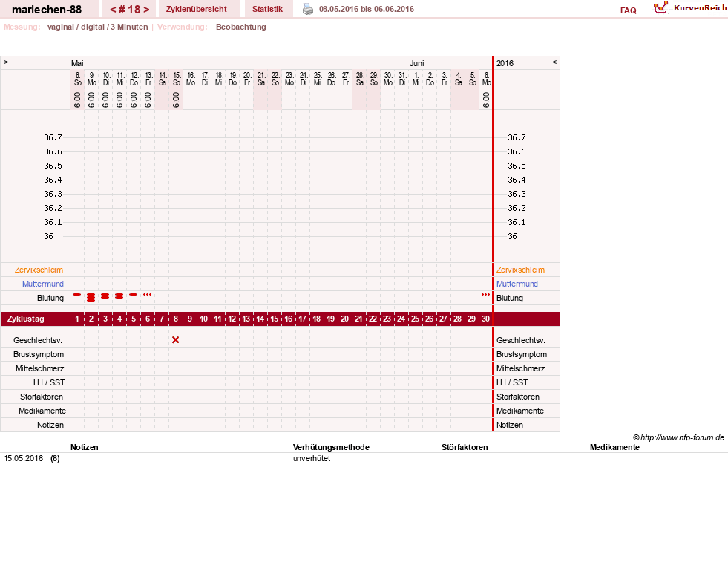Image resolution: width=728 pixels, height=580 pixels.
Task: Click spotting dots marker on cycle day 6
Action: coord(147,295)
